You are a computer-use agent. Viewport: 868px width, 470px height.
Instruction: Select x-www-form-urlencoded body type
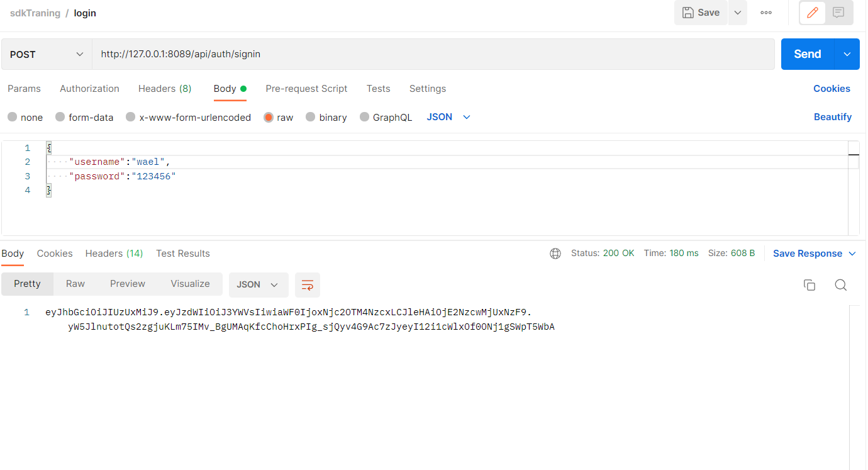coord(188,117)
